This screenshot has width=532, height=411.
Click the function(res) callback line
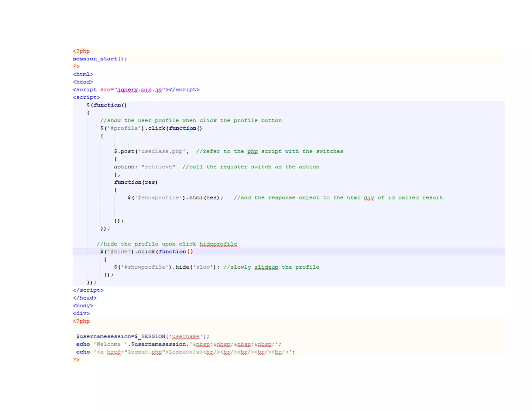click(x=136, y=182)
